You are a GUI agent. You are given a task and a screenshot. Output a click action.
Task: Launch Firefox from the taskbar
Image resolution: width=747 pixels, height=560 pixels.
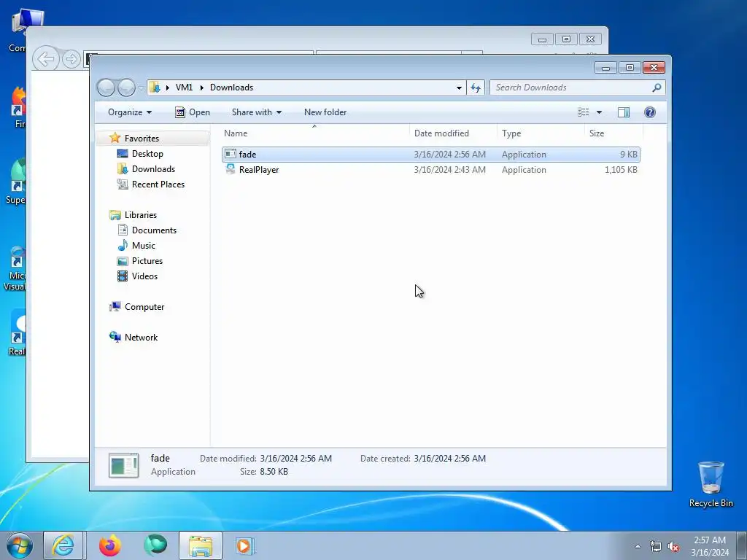click(x=110, y=545)
